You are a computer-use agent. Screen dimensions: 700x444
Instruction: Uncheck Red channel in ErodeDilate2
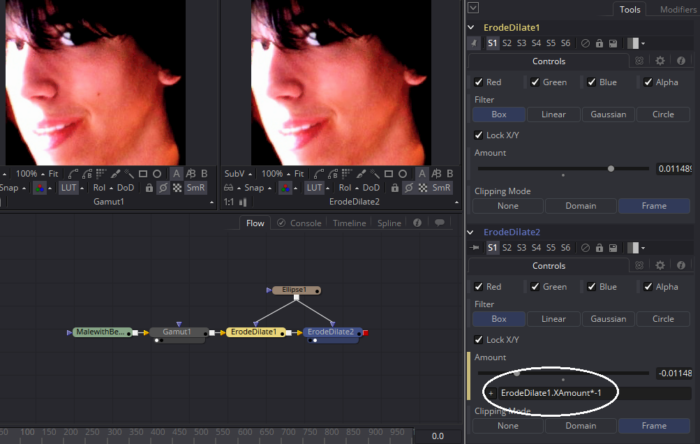[479, 286]
